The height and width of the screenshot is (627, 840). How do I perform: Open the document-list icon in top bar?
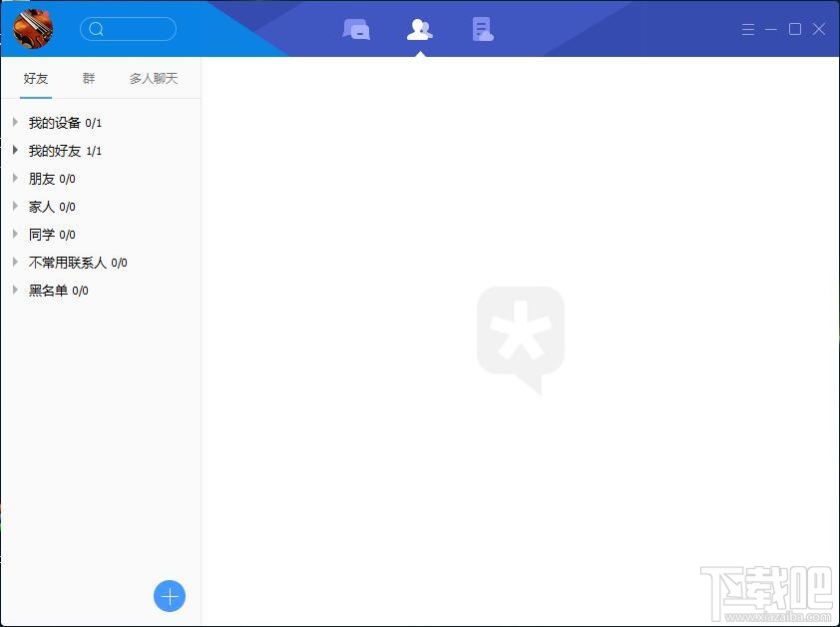pyautogui.click(x=482, y=29)
